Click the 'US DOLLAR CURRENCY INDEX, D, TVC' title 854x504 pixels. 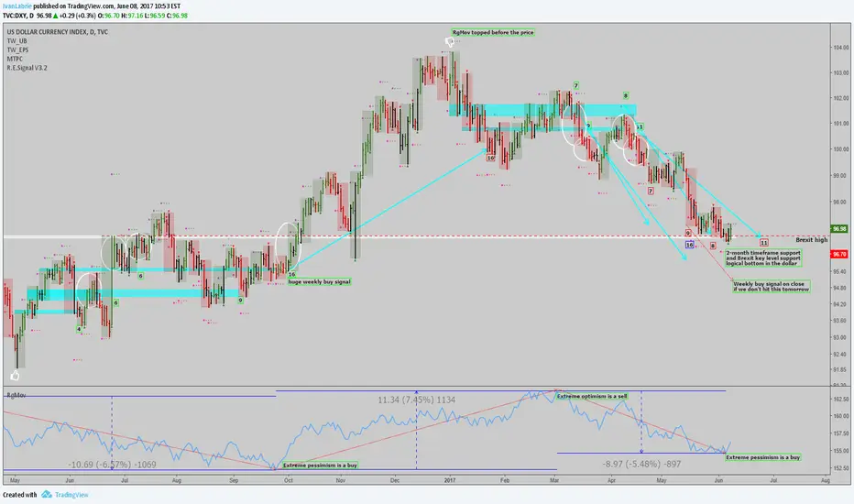coord(57,31)
